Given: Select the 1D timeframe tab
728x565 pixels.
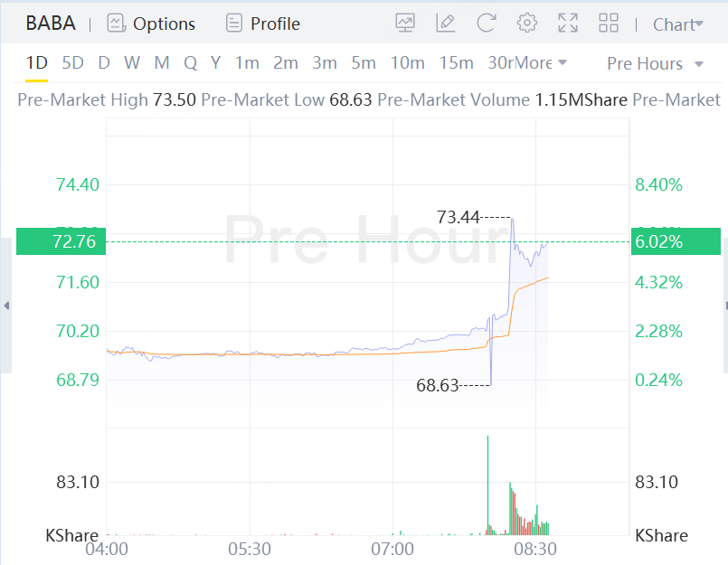Looking at the screenshot, I should pos(36,62).
